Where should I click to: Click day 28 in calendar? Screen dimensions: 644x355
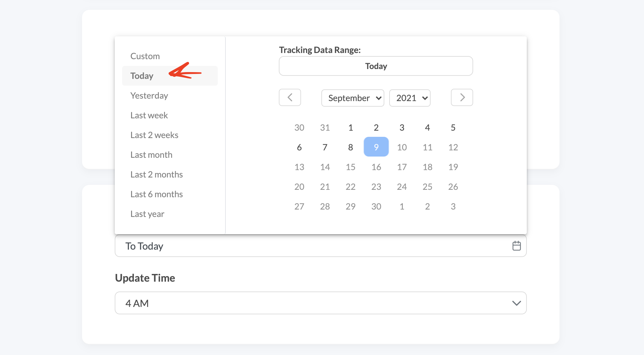coord(325,206)
